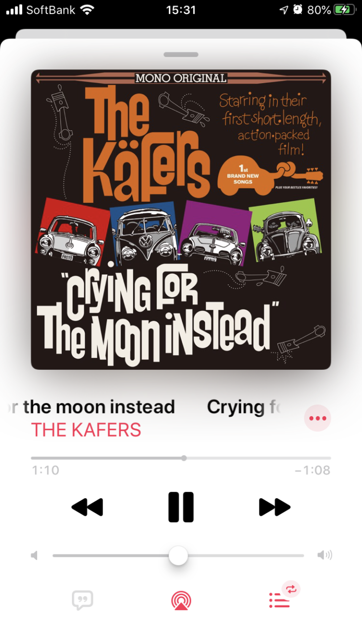Image resolution: width=362 pixels, height=644 pixels.
Task: Click the volume slider knob
Action: click(x=178, y=556)
